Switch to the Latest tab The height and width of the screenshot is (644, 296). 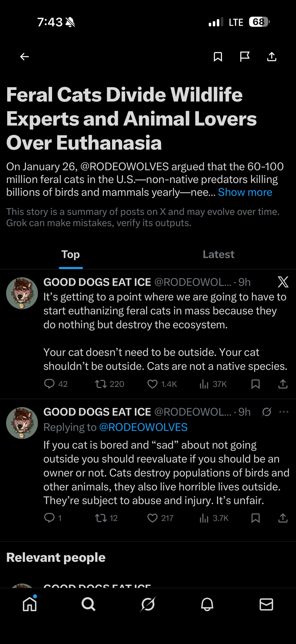point(218,254)
